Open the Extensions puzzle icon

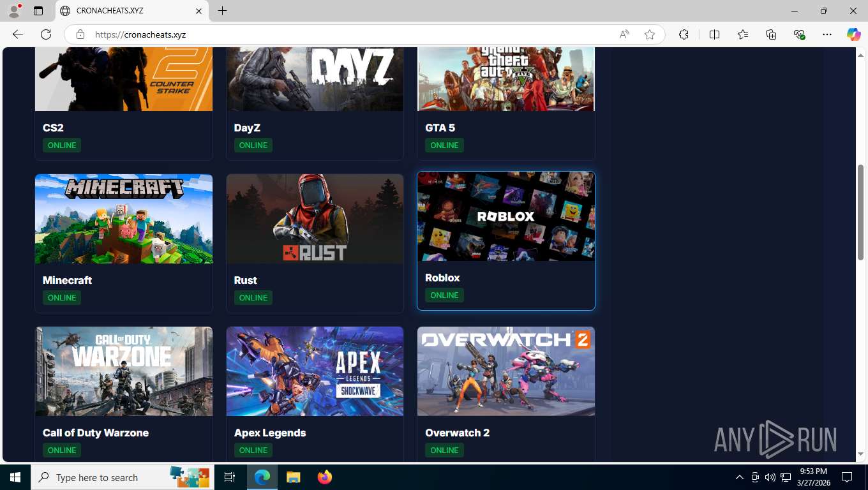point(684,34)
